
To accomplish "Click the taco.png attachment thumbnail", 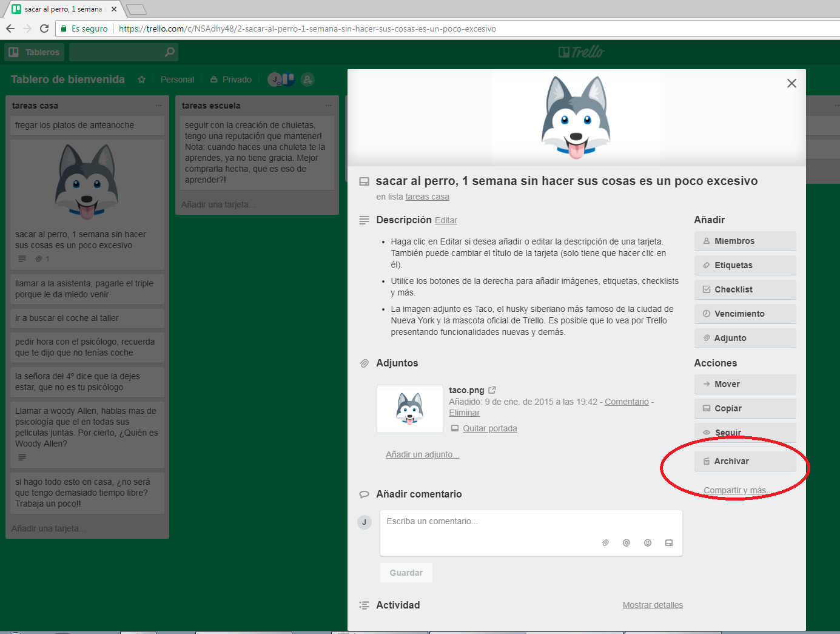I will [x=410, y=408].
